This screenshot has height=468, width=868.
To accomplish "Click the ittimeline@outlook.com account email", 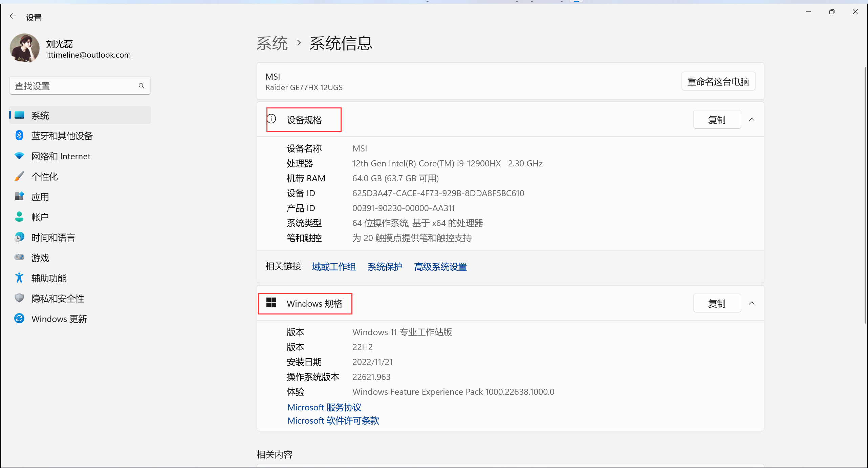I will 88,55.
